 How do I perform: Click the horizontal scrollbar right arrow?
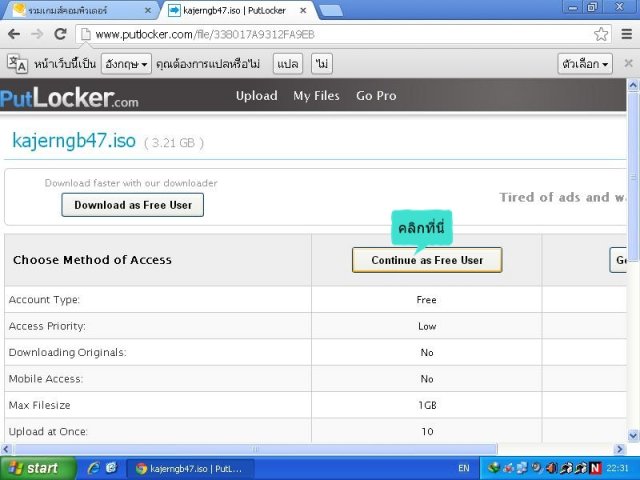click(x=620, y=449)
